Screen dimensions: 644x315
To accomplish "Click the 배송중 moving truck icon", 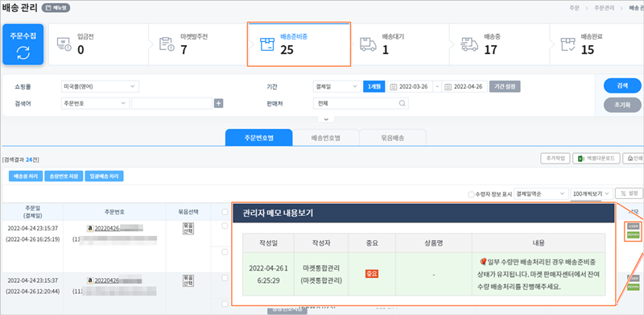I will click(x=469, y=44).
